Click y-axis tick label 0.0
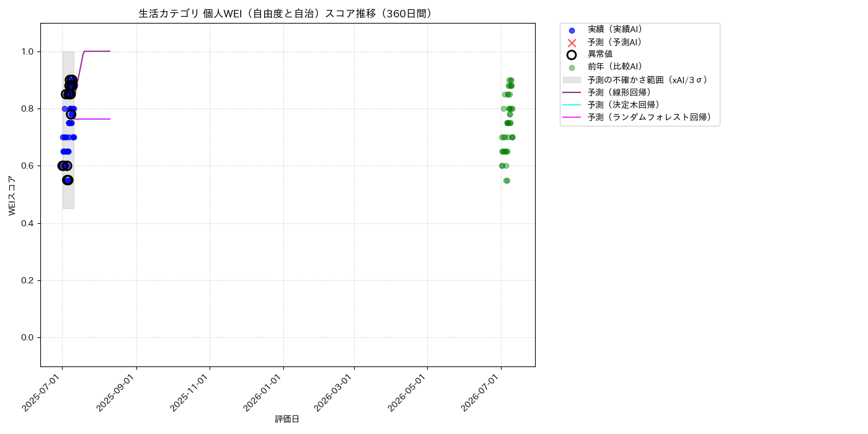 pyautogui.click(x=28, y=337)
